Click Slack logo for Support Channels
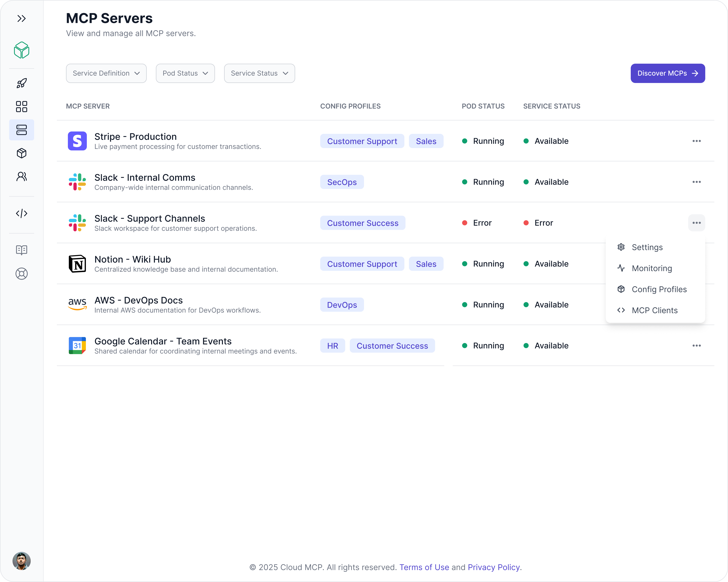Viewport: 728px width, 582px height. click(77, 223)
